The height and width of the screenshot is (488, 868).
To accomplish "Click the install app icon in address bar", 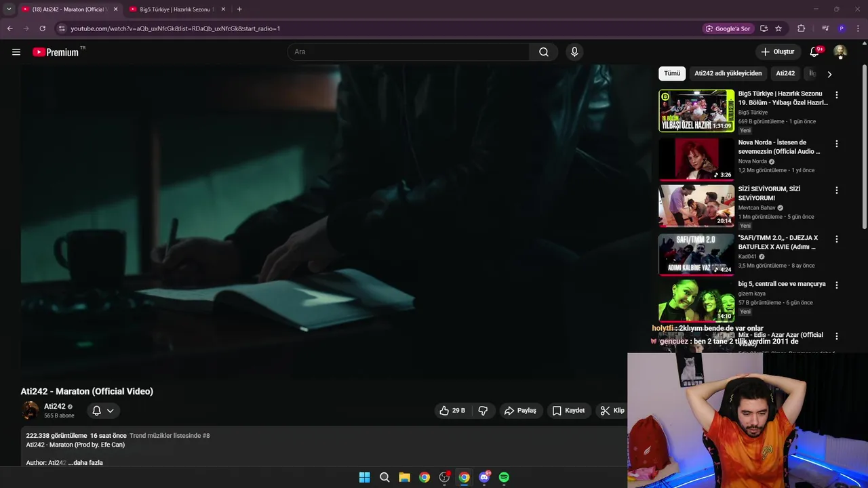I will (764, 28).
